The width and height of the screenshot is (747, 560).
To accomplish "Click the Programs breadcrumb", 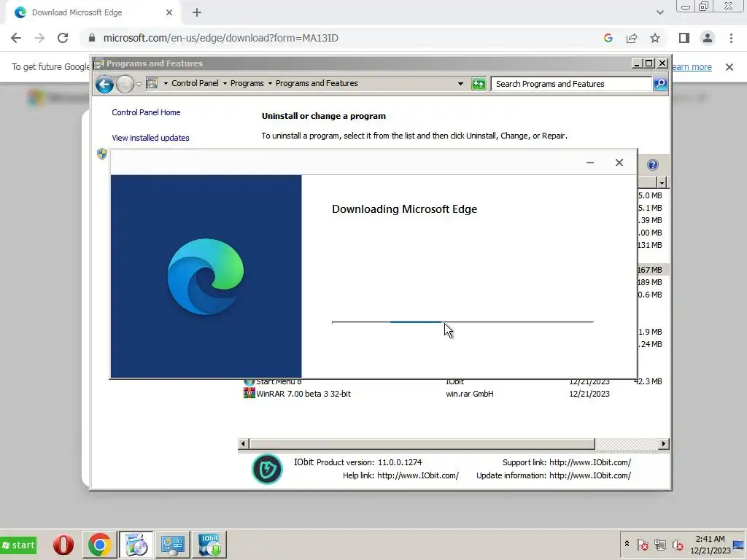I will tap(247, 83).
